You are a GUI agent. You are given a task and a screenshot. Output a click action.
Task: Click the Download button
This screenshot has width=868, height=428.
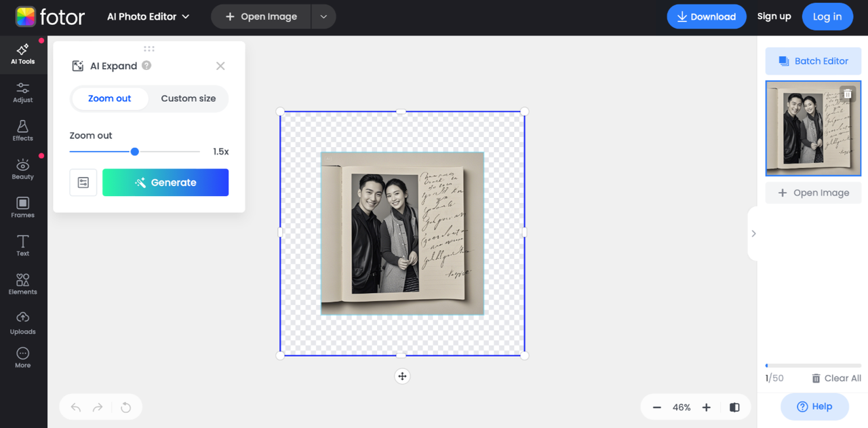[x=707, y=17]
